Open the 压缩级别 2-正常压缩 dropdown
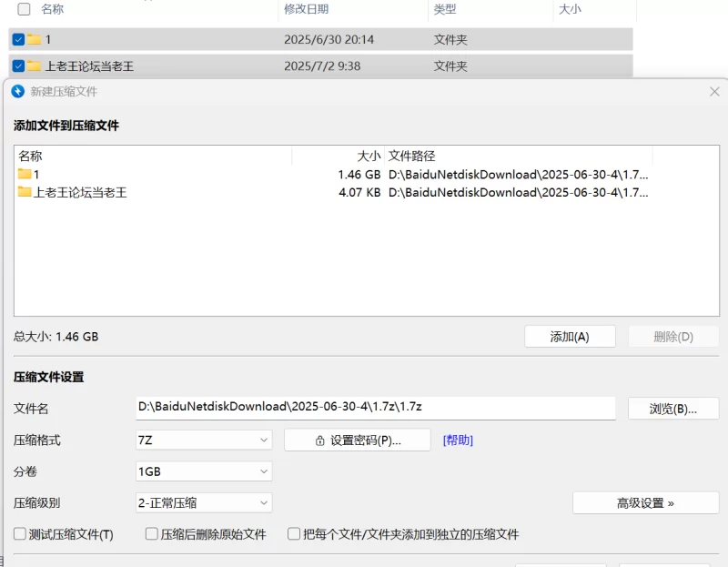The height and width of the screenshot is (567, 728). 204,503
